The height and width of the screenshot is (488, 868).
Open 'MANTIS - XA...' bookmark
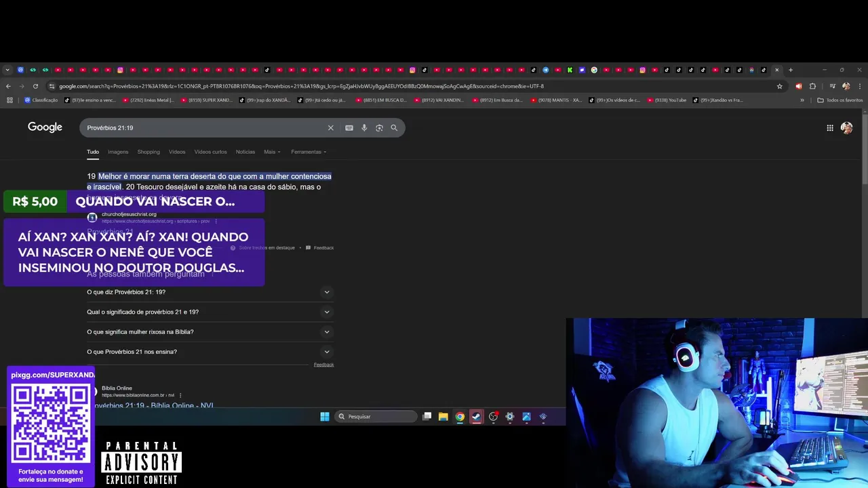[x=556, y=100]
